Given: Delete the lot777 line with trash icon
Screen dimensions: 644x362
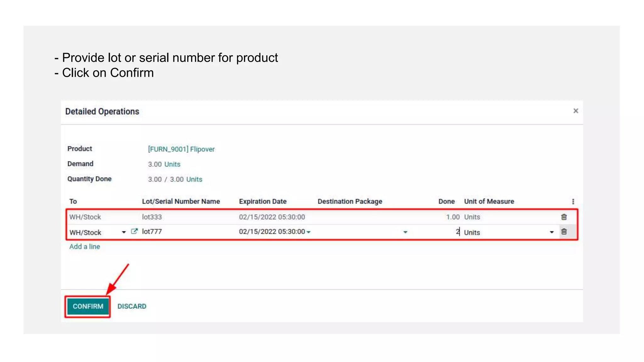Looking at the screenshot, I should pos(564,232).
